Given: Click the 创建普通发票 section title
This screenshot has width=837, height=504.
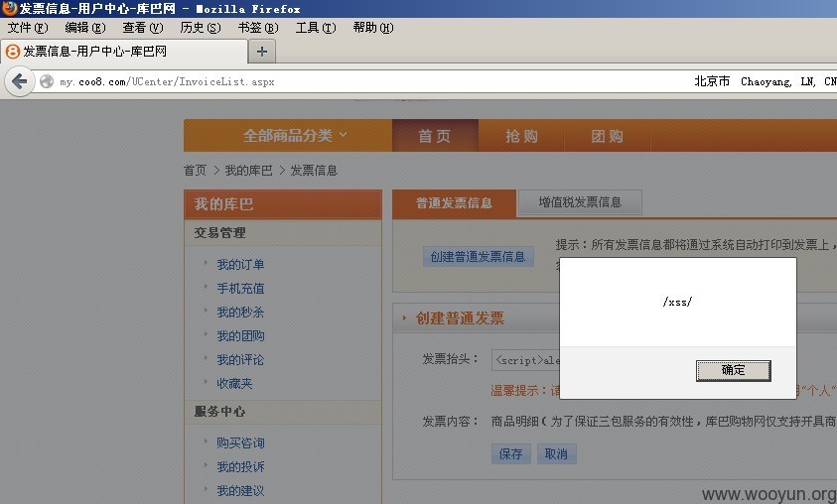Looking at the screenshot, I should 460,318.
